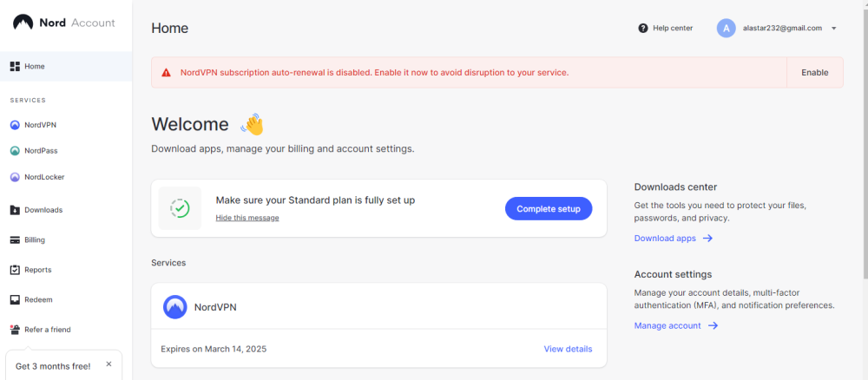Viewport: 868px width, 380px height.
Task: Expand the account email dropdown arrow
Action: click(x=833, y=28)
